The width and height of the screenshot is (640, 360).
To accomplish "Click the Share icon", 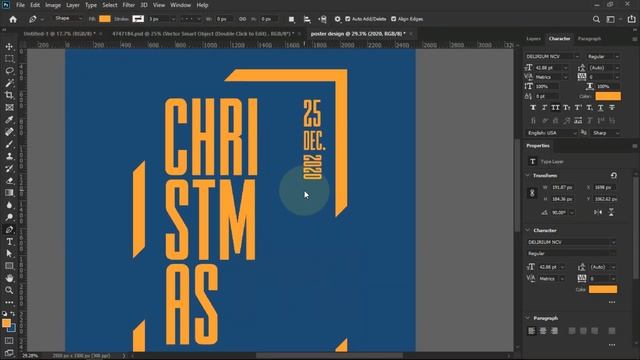I will 631,19.
